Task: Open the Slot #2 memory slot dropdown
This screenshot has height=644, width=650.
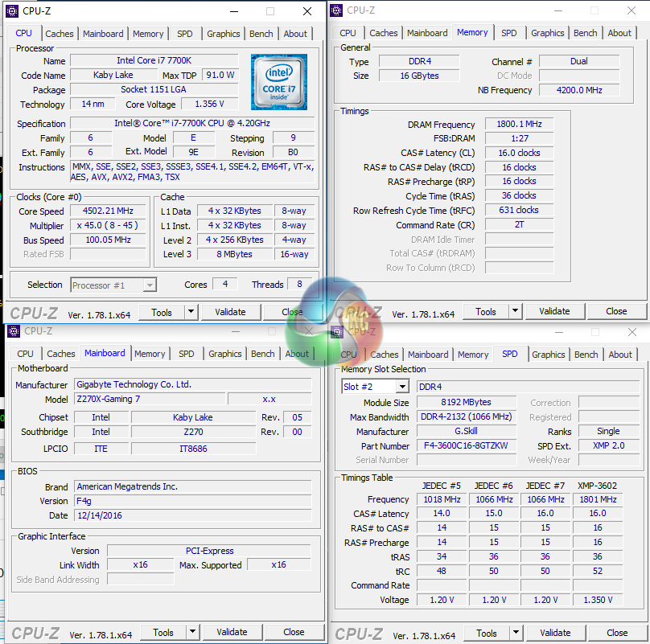Action: pos(375,387)
